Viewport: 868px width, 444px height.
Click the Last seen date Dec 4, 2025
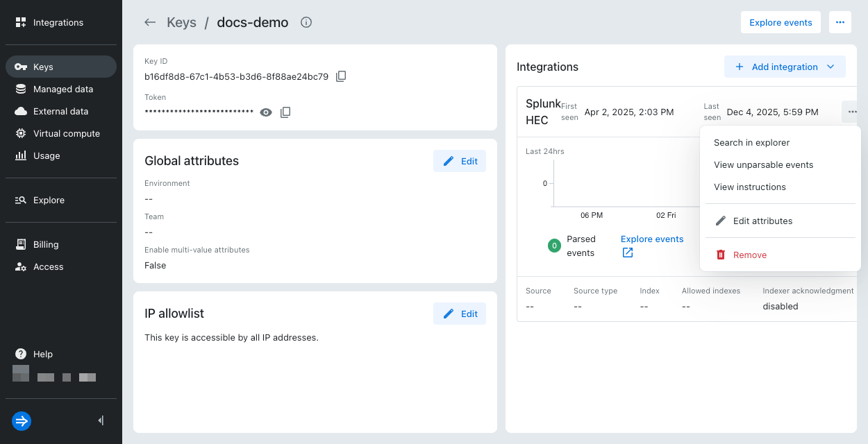point(772,112)
